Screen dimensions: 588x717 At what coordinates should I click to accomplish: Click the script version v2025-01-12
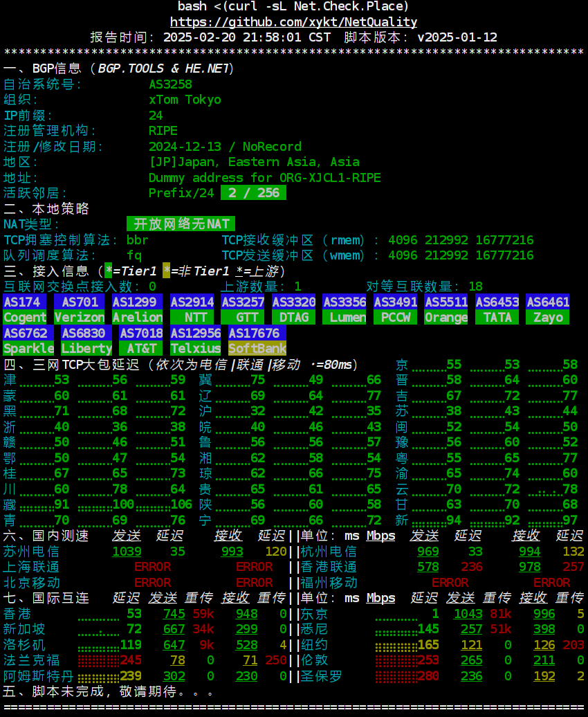click(457, 37)
